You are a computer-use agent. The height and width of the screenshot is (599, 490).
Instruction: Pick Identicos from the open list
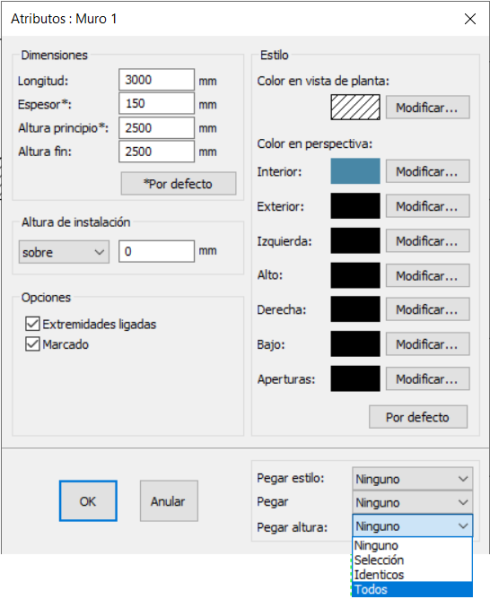click(x=412, y=575)
